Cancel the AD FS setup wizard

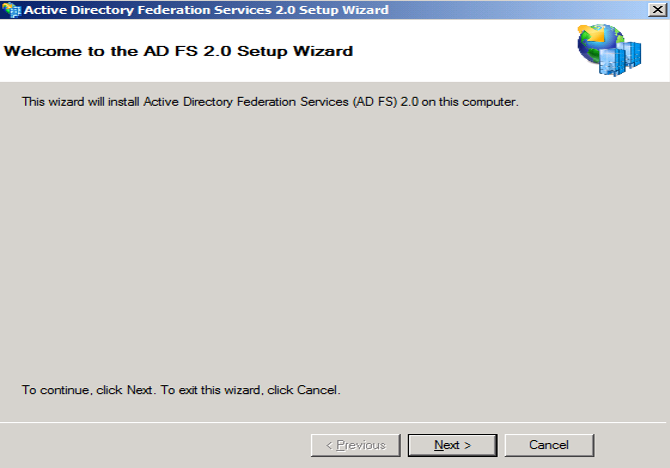[549, 445]
